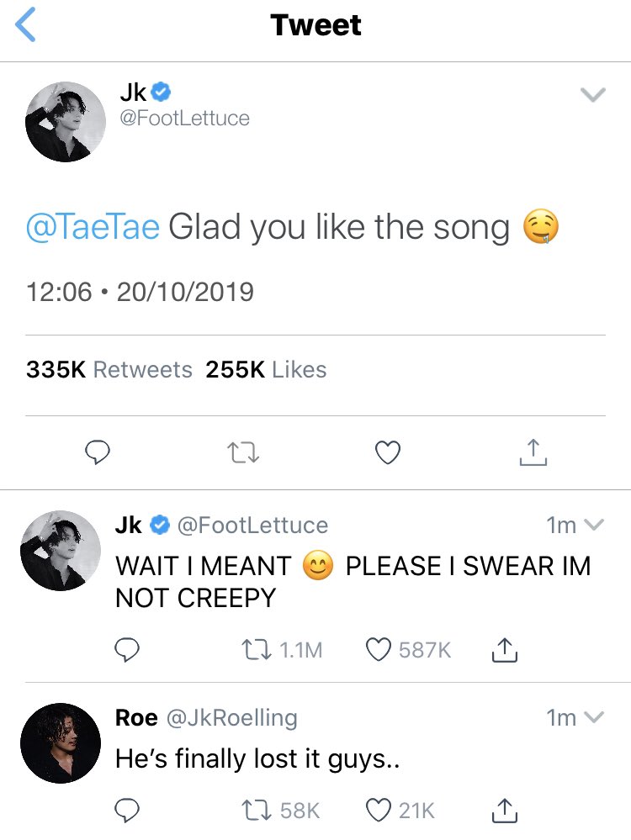This screenshot has width=631, height=840.
Task: Reply to the WAIT I MEANT tweet
Action: (x=127, y=650)
